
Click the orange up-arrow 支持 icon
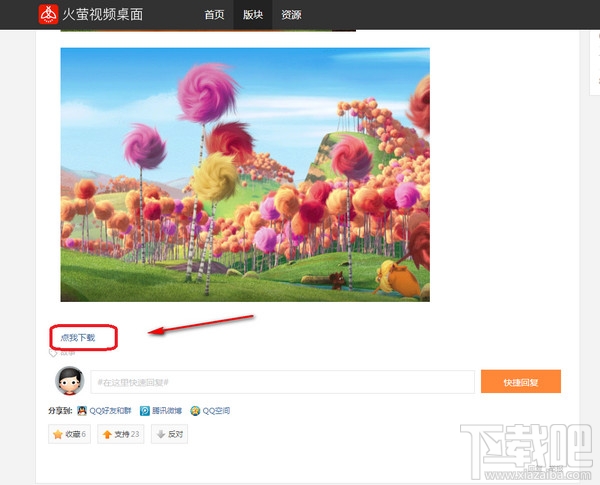(107, 434)
